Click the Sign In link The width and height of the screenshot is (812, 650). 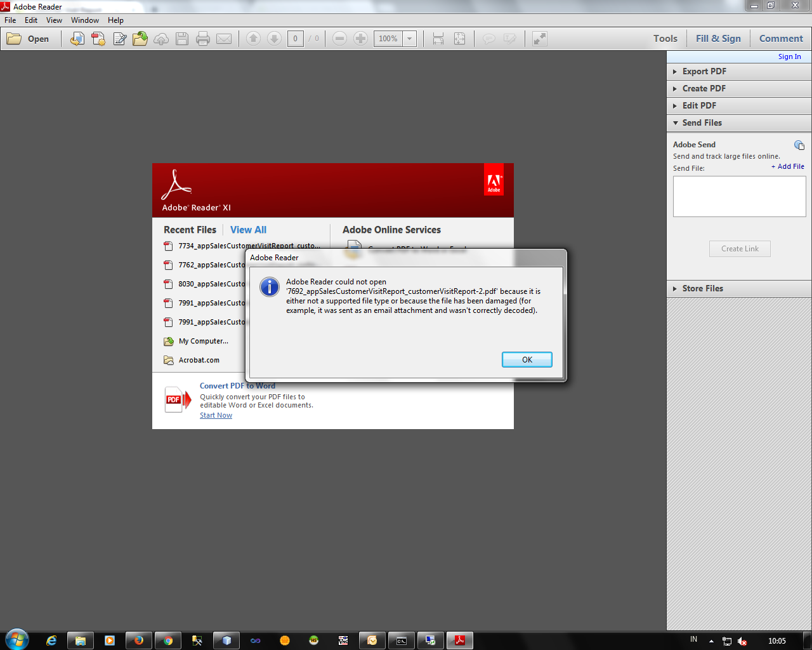[x=789, y=56]
